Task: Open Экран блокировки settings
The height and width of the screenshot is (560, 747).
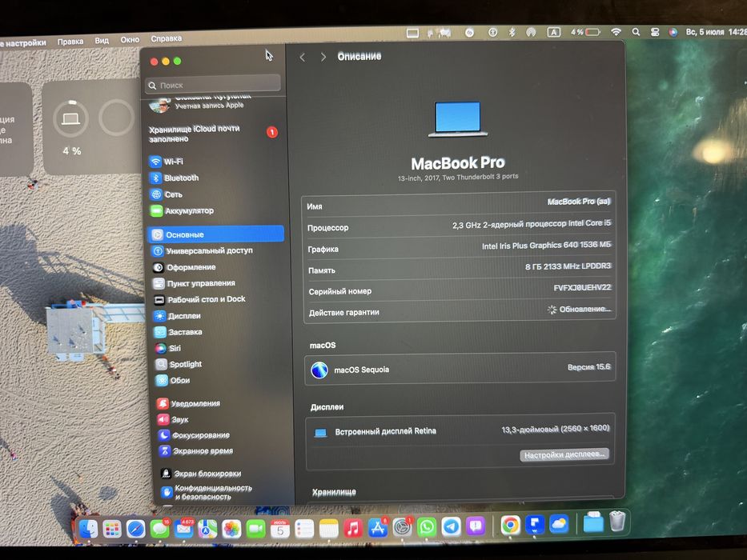Action: point(201,474)
